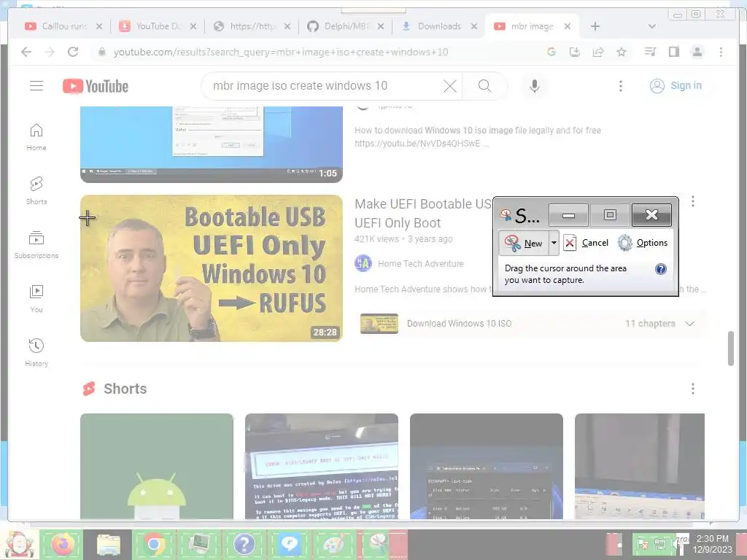Open History from the sidebar
Image resolution: width=747 pixels, height=560 pixels.
point(36,352)
